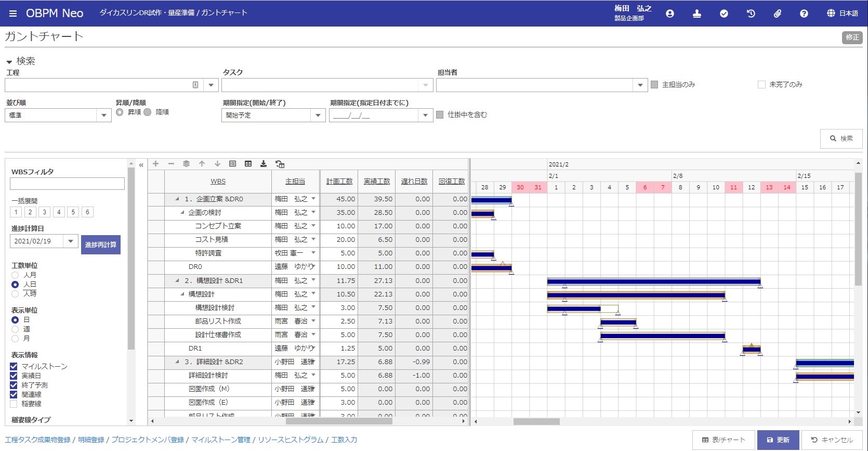Select 人月 as the effort unit
Screen dimensions: 868x451
pyautogui.click(x=15, y=275)
